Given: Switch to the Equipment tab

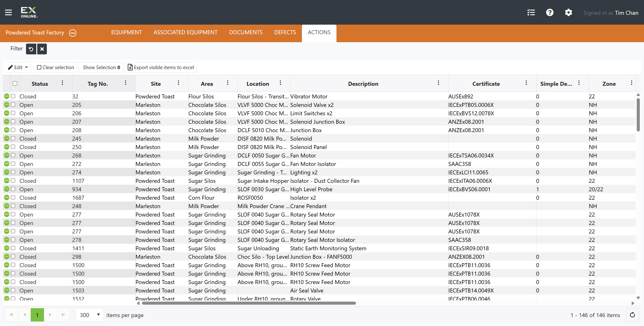Looking at the screenshot, I should [x=126, y=32].
